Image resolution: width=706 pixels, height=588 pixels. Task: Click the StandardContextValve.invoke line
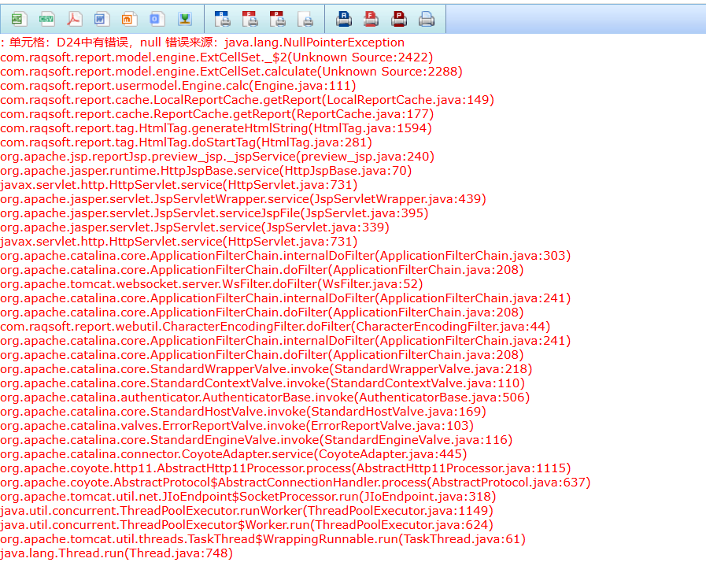click(x=263, y=383)
